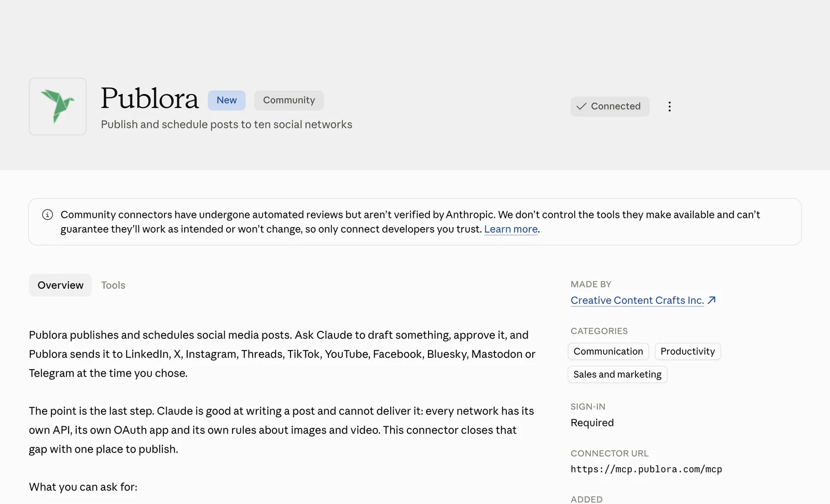
Task: Click the 'Required' sign-in value
Action: tap(592, 423)
